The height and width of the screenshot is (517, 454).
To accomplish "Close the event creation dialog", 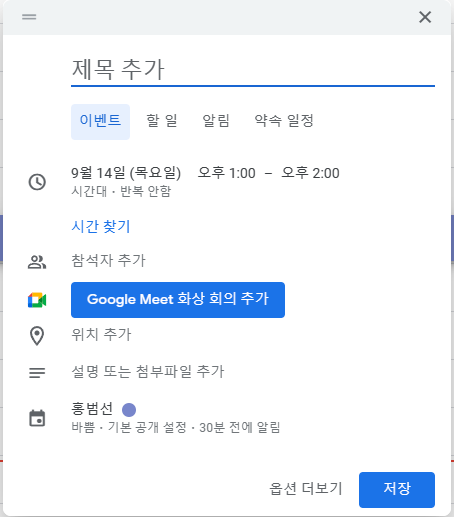I will point(425,17).
